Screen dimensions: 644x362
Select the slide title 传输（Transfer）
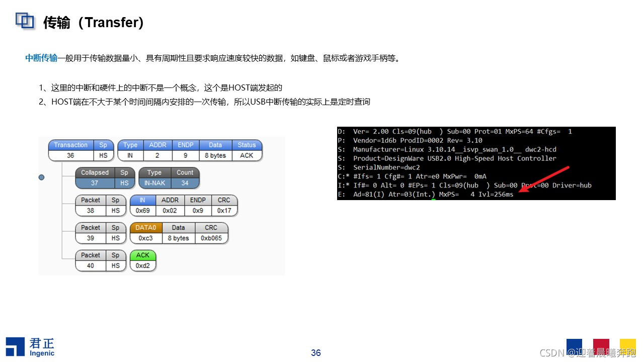[94, 23]
